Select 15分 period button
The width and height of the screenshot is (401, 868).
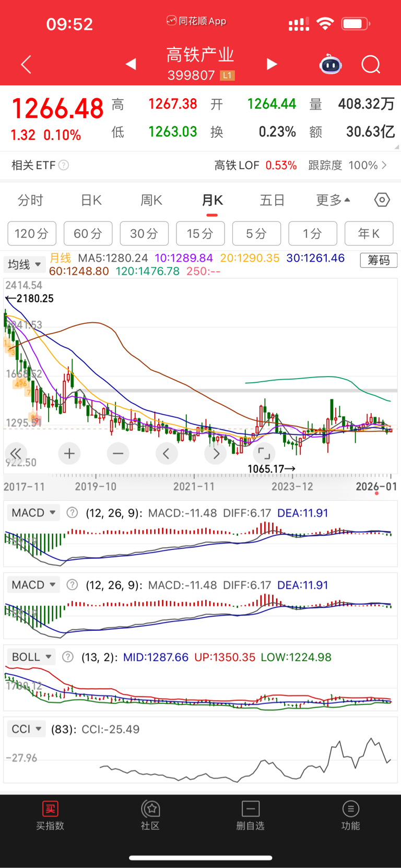(x=200, y=233)
